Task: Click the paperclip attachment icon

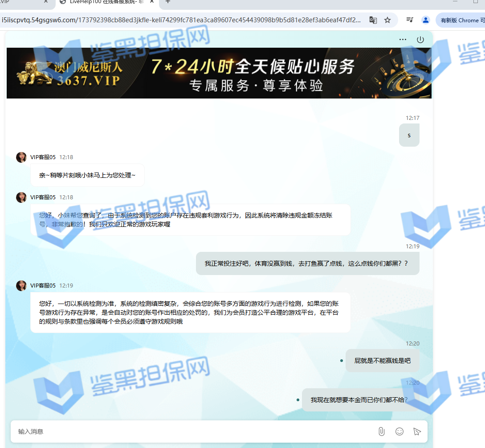Action: point(381,431)
